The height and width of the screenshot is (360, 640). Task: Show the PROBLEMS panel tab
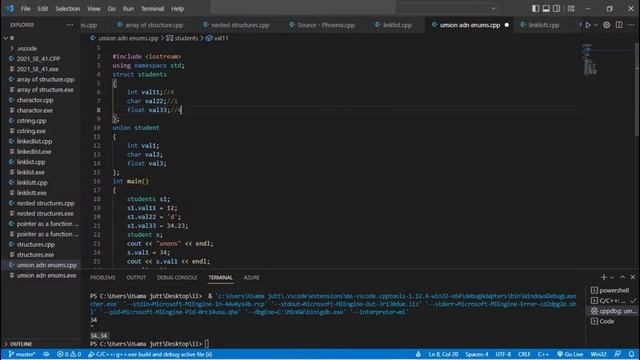pos(102,278)
